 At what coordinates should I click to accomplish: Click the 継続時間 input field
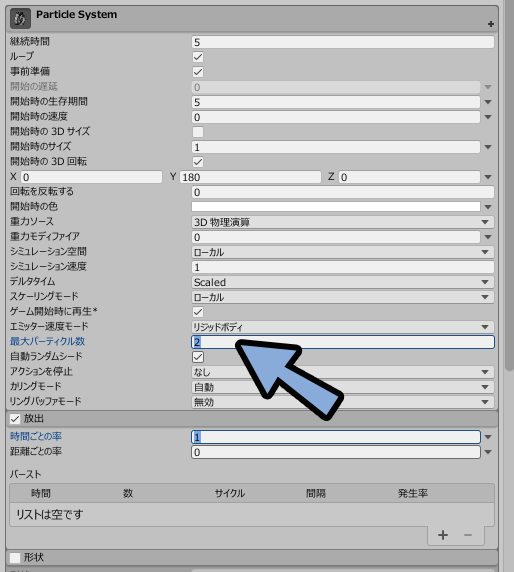pos(343,42)
